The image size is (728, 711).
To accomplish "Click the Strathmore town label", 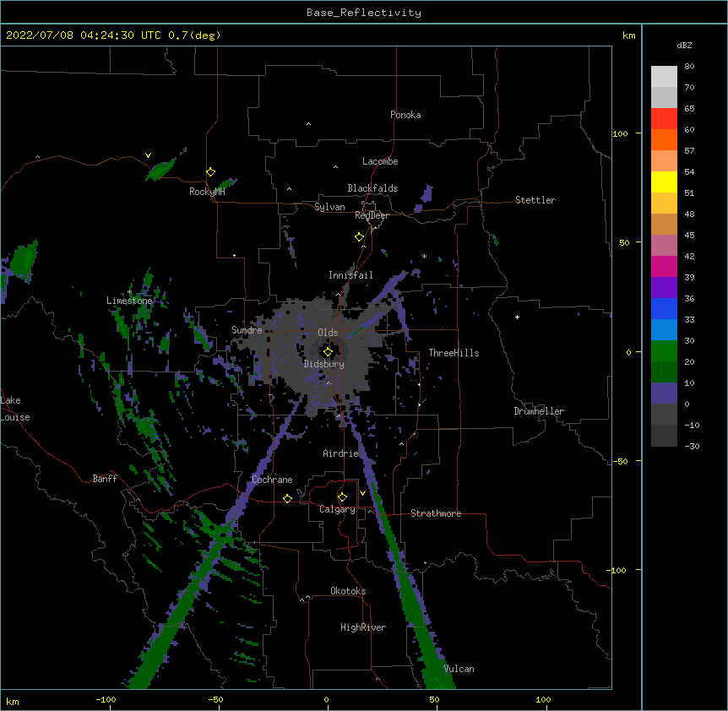I will (436, 513).
